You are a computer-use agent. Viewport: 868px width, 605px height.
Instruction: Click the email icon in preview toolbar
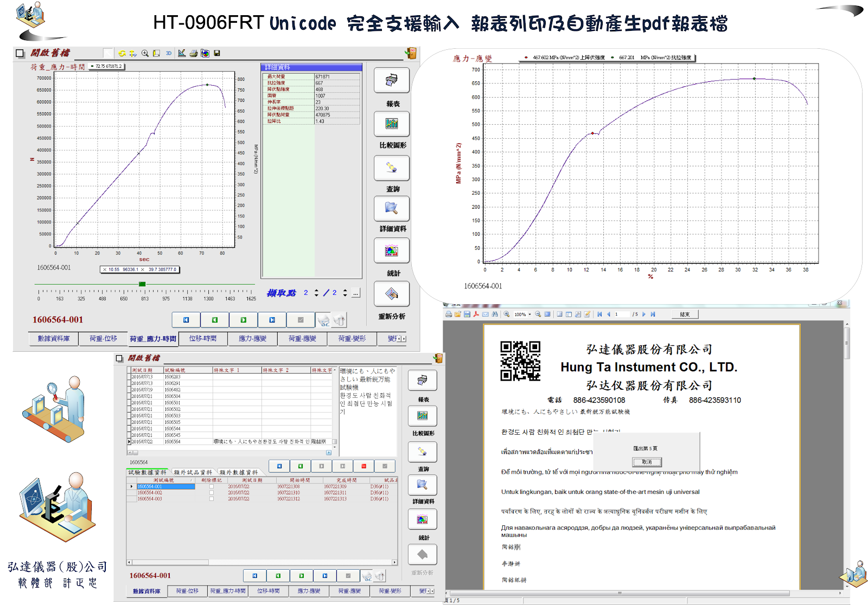pyautogui.click(x=485, y=314)
